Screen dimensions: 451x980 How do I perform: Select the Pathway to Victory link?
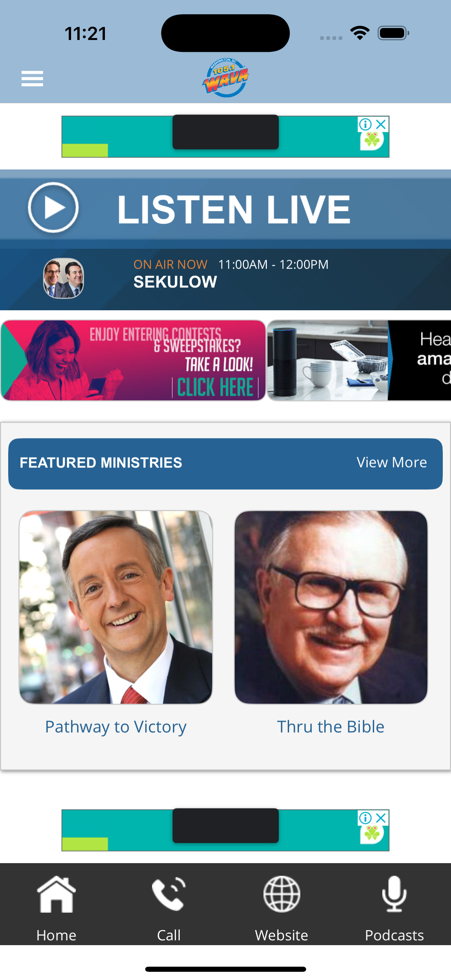click(x=116, y=727)
